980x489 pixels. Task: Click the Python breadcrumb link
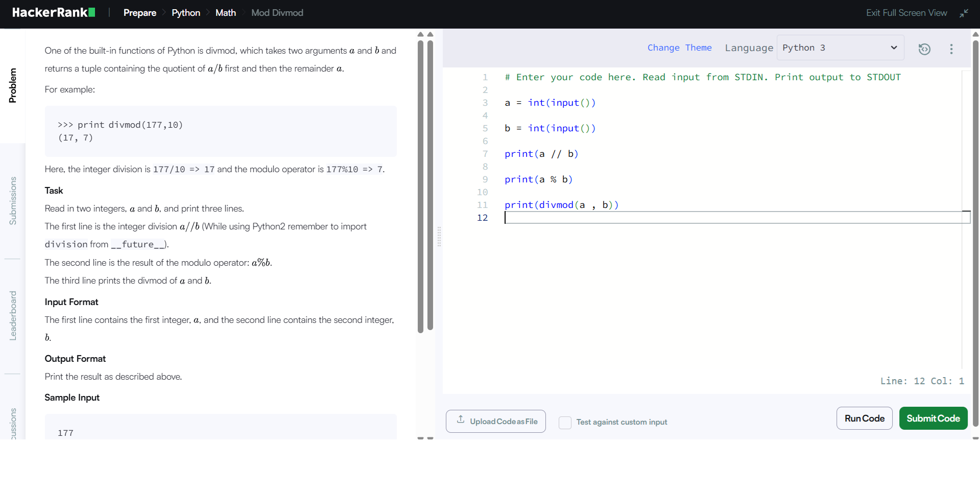click(x=185, y=12)
